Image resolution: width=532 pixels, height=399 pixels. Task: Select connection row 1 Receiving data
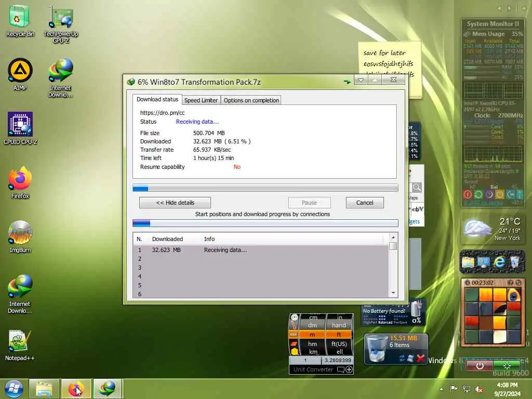click(x=261, y=250)
